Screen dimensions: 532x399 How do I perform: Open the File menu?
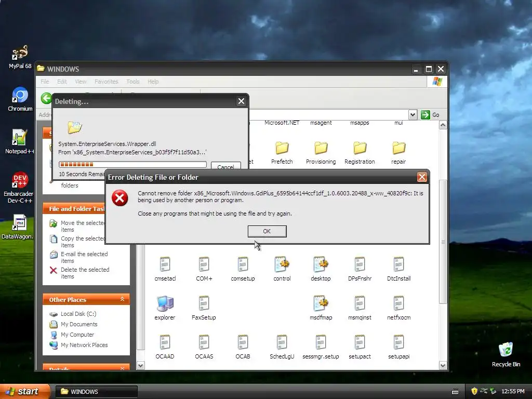45,82
